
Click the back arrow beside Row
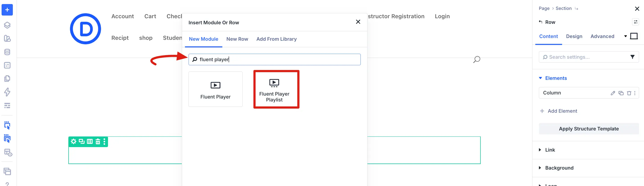(540, 22)
